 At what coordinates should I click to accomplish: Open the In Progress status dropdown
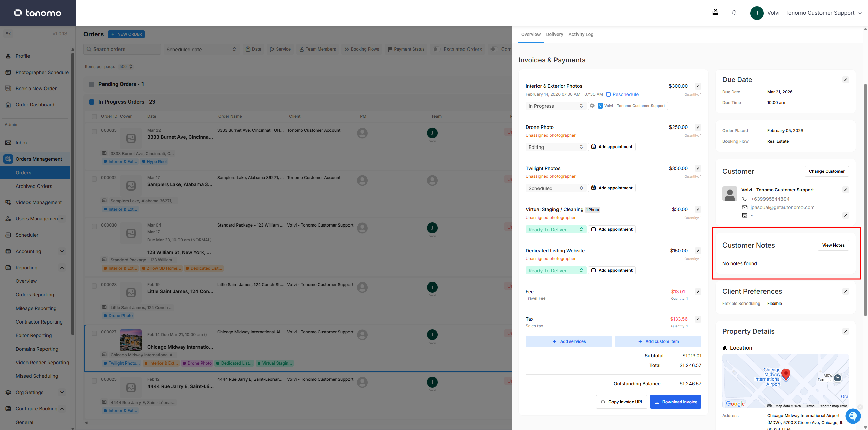coord(555,106)
